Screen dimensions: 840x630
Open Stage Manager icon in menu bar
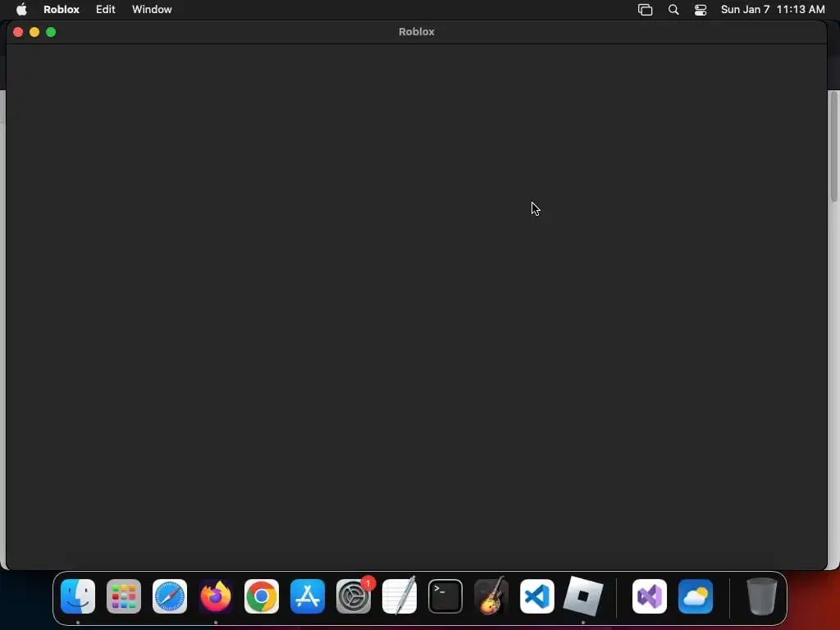click(x=645, y=10)
